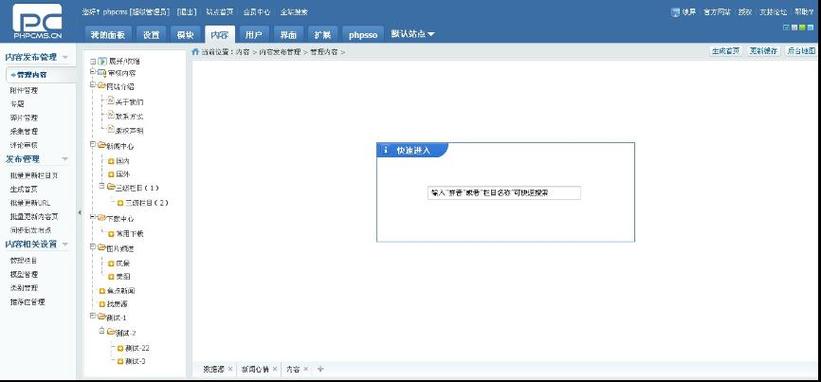Click the quick-entry column search input field
The height and width of the screenshot is (382, 821).
pyautogui.click(x=504, y=193)
